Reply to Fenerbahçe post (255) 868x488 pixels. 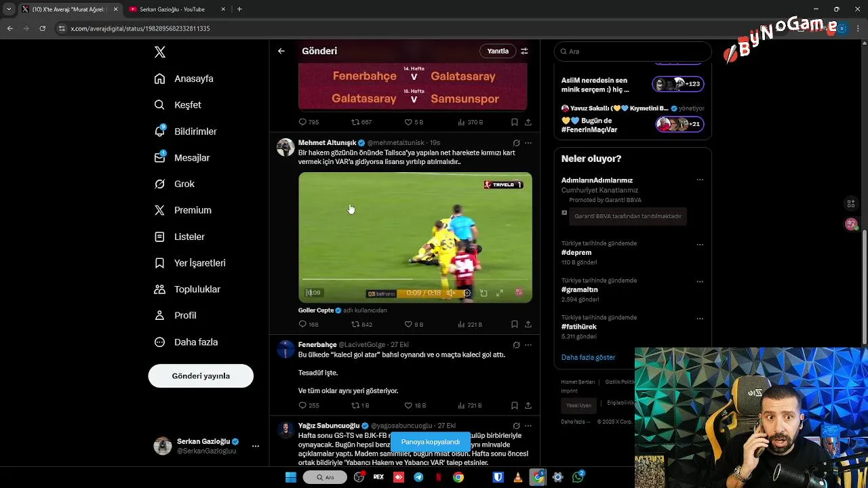click(x=309, y=405)
